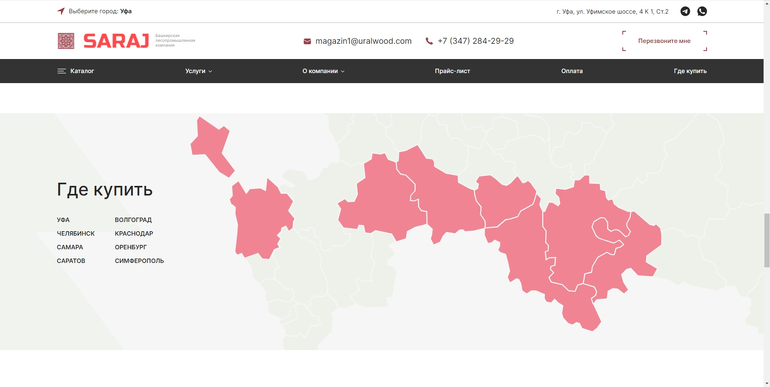Click the SARAJ wordmark text
This screenshot has height=387, width=770.
coord(116,41)
